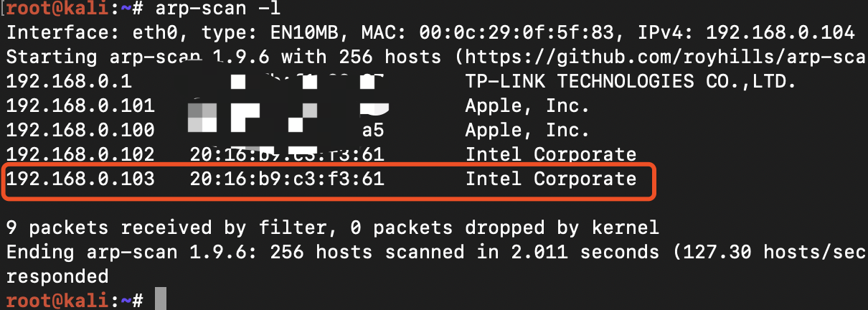
Task: Click the IP address 192.168.0.102
Action: [x=80, y=155]
